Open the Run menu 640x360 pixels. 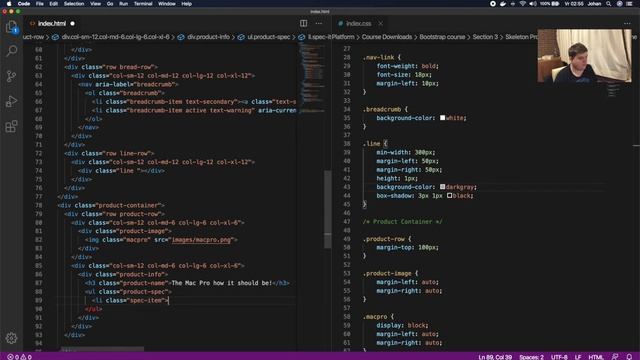coord(123,4)
